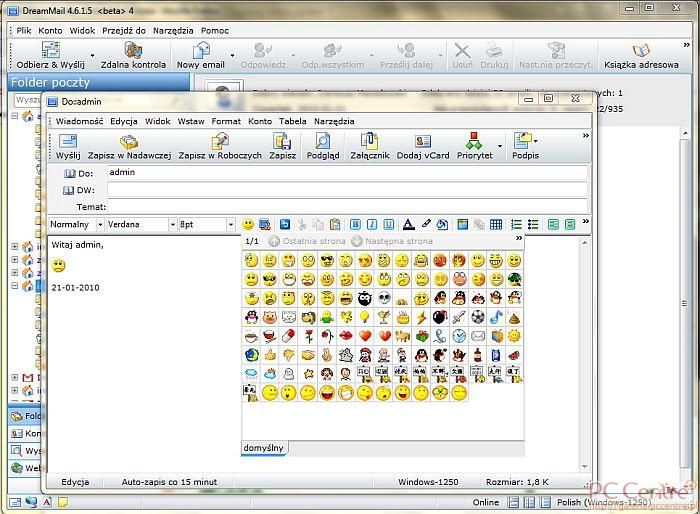Click Zapisz w Nadawczej toolbar icon
Image resolution: width=700 pixels, height=514 pixels.
129,146
